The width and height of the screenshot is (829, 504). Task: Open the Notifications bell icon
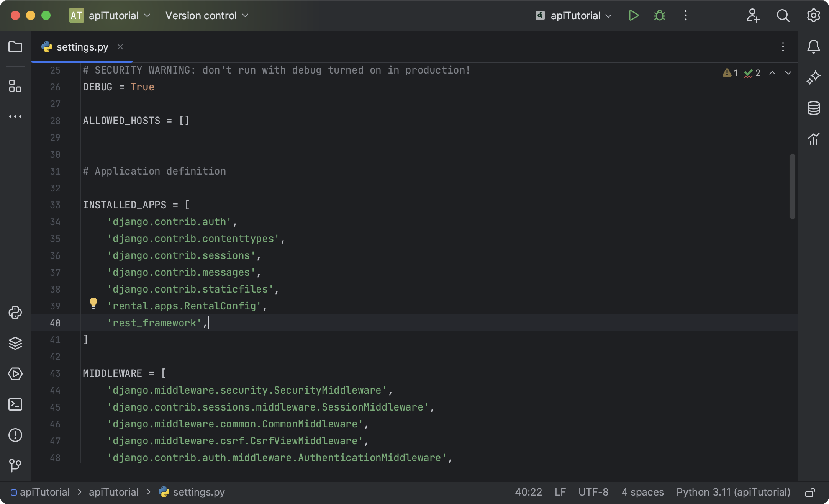(814, 47)
